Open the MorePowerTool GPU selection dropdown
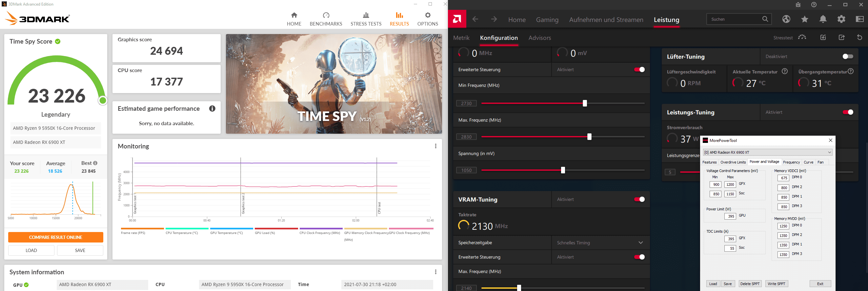Viewport: 868px width, 291px height. [x=768, y=152]
